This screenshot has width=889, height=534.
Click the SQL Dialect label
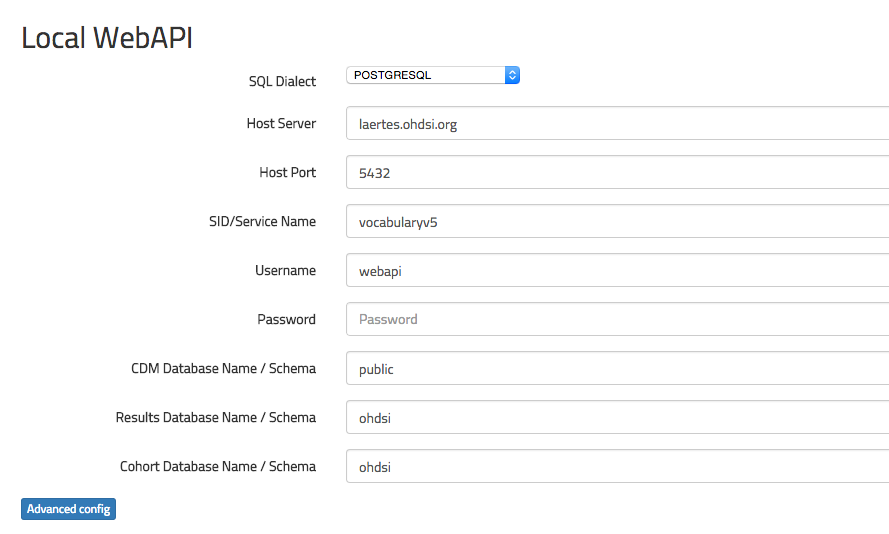point(282,81)
